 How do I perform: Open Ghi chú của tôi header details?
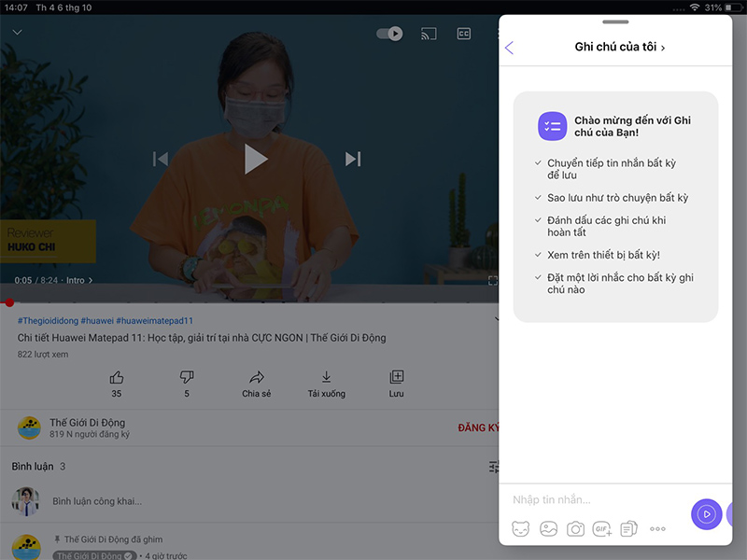(x=620, y=47)
